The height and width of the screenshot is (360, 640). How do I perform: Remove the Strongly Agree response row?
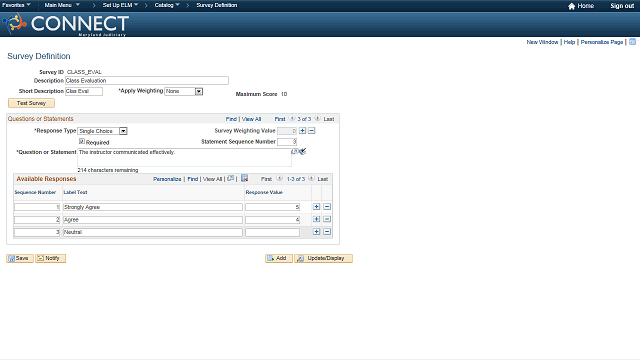[x=327, y=207]
